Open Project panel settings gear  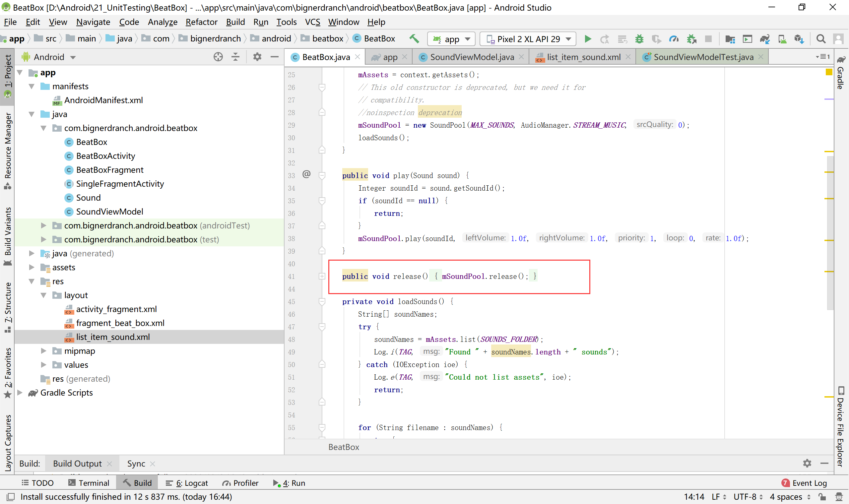pos(257,57)
